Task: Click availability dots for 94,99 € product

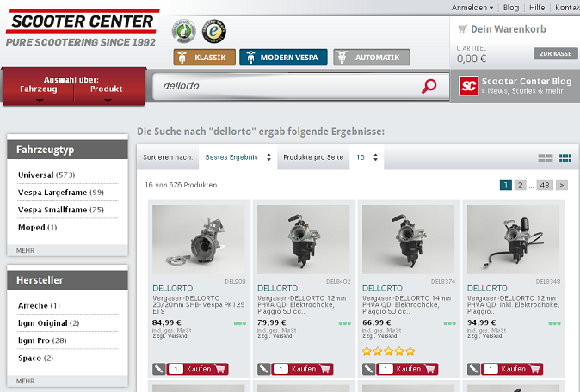Action: coord(554,323)
